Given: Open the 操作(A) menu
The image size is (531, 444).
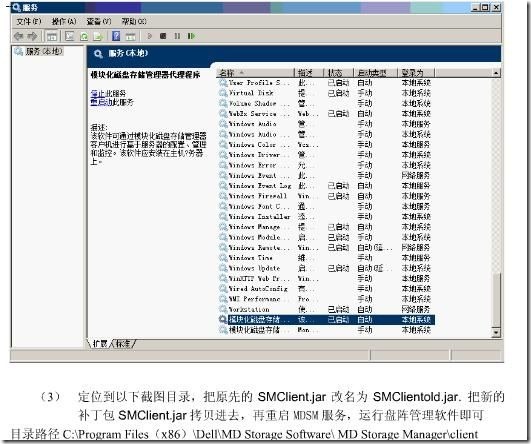Looking at the screenshot, I should 64,21.
